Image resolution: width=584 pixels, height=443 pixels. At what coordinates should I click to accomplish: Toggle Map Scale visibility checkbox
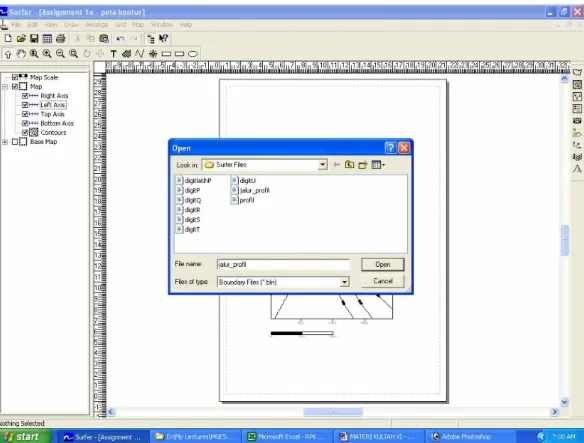15,77
